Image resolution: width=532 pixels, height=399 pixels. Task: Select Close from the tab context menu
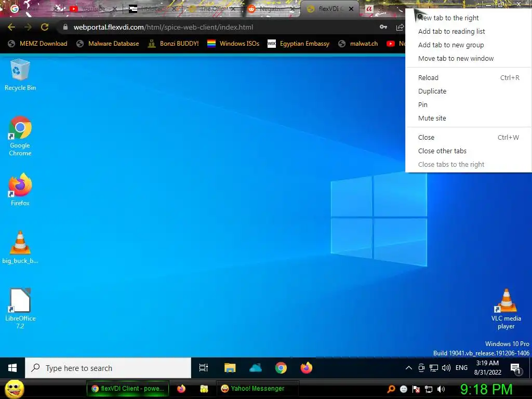coord(469,137)
